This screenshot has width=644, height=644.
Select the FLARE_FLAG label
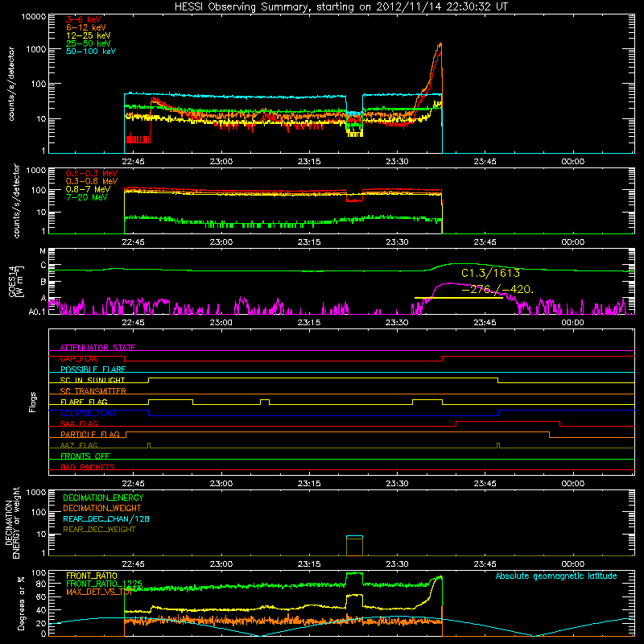(84, 402)
